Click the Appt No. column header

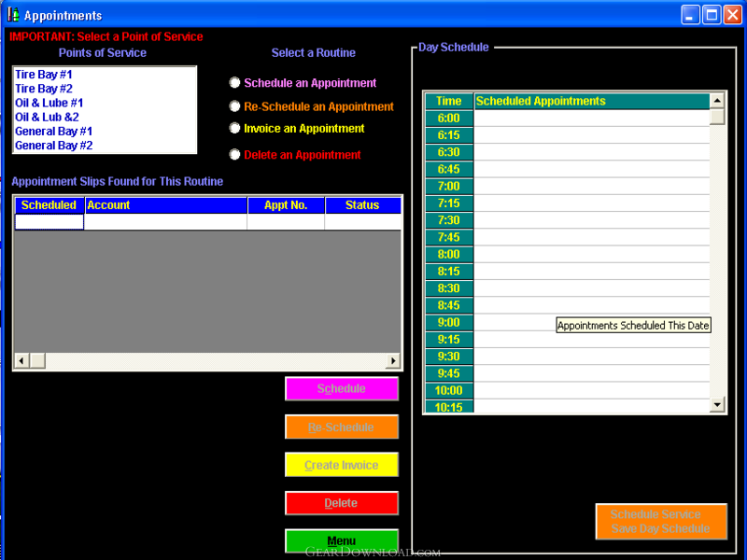pyautogui.click(x=286, y=205)
